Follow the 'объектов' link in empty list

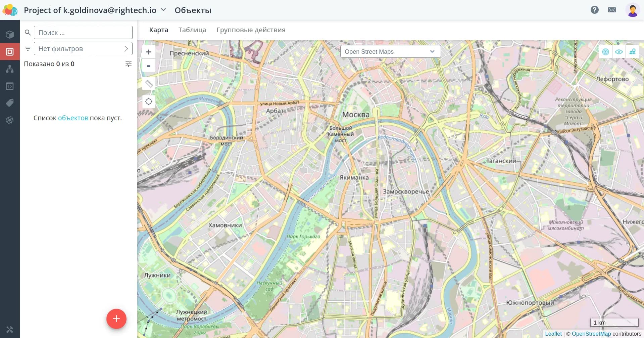[x=73, y=118]
